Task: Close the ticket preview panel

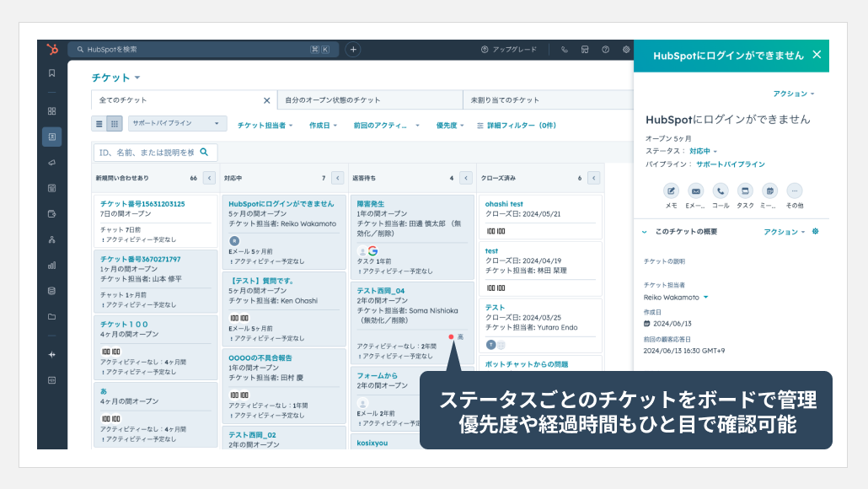Action: click(x=817, y=55)
